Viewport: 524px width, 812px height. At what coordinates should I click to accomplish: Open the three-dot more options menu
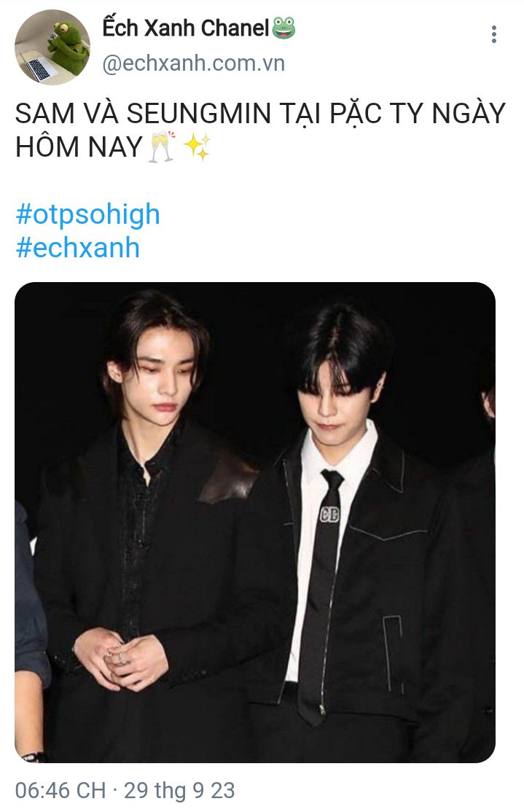494,34
